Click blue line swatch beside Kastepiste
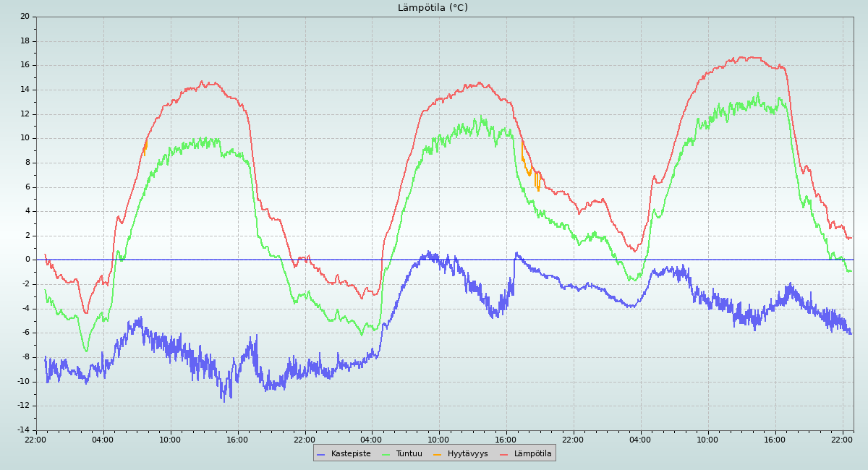Image resolution: width=868 pixels, height=470 pixels. point(321,454)
